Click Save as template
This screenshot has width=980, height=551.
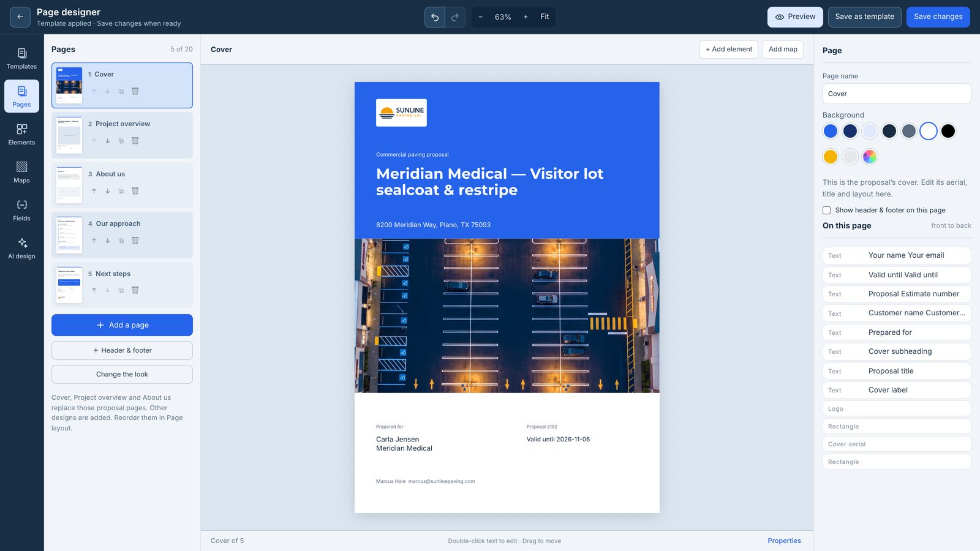[x=865, y=17]
